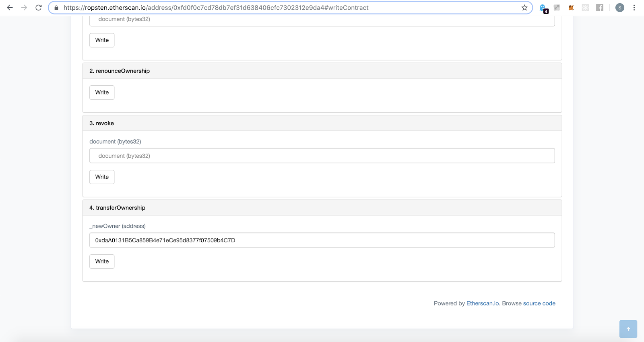Click the Write button above renounceOwnership
Image resolution: width=644 pixels, height=342 pixels.
pyautogui.click(x=102, y=40)
